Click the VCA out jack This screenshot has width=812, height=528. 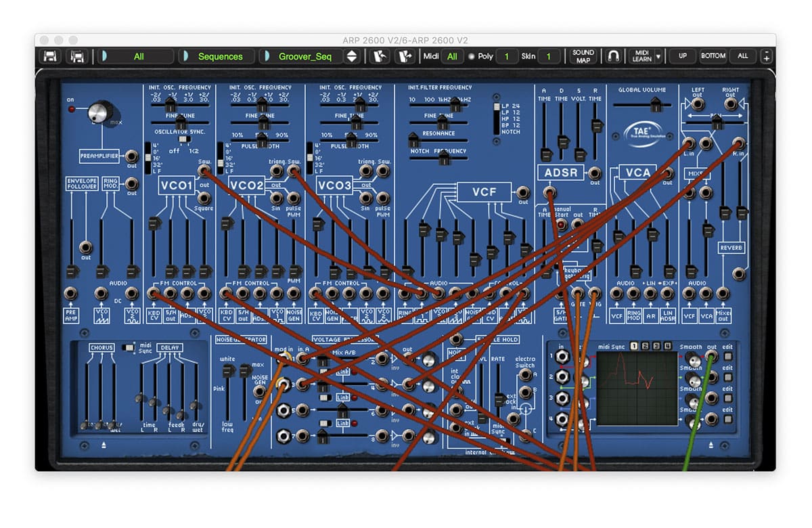pos(667,173)
